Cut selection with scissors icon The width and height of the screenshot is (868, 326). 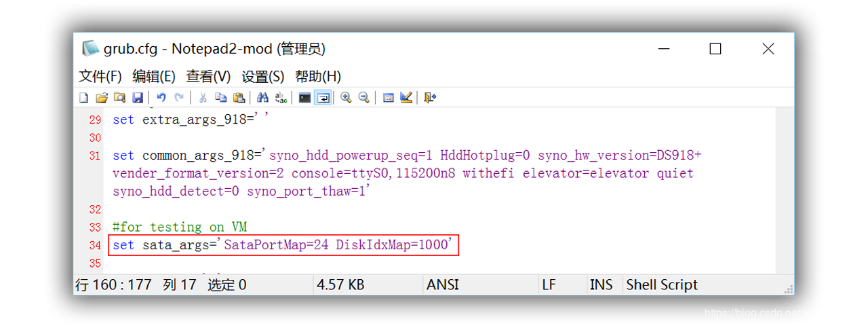(202, 98)
